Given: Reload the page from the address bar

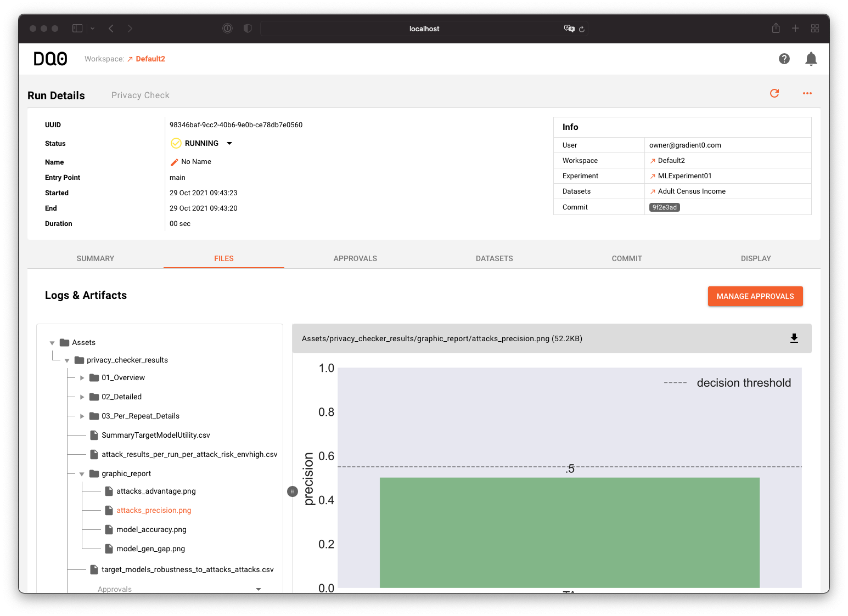Looking at the screenshot, I should 582,29.
